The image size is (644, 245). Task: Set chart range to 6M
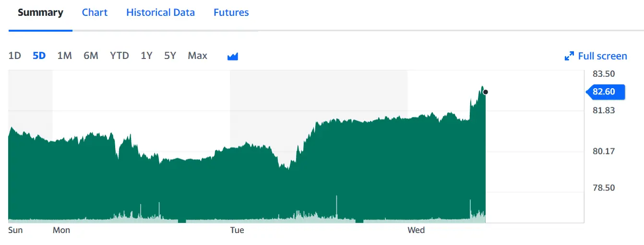[x=91, y=56]
